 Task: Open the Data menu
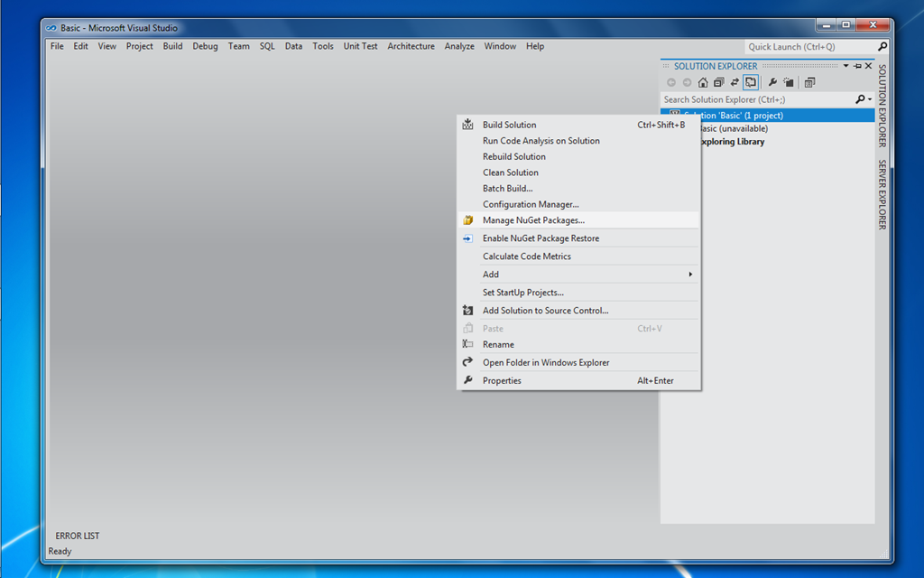point(293,46)
